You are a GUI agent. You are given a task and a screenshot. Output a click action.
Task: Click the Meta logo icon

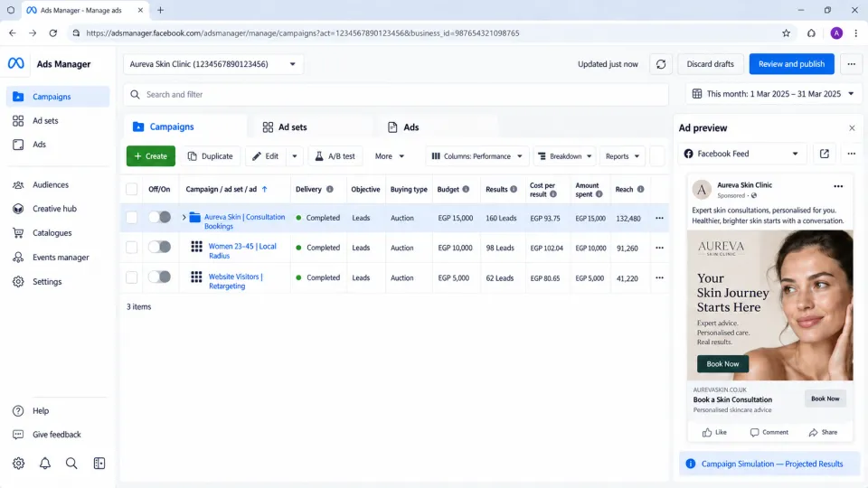point(16,63)
